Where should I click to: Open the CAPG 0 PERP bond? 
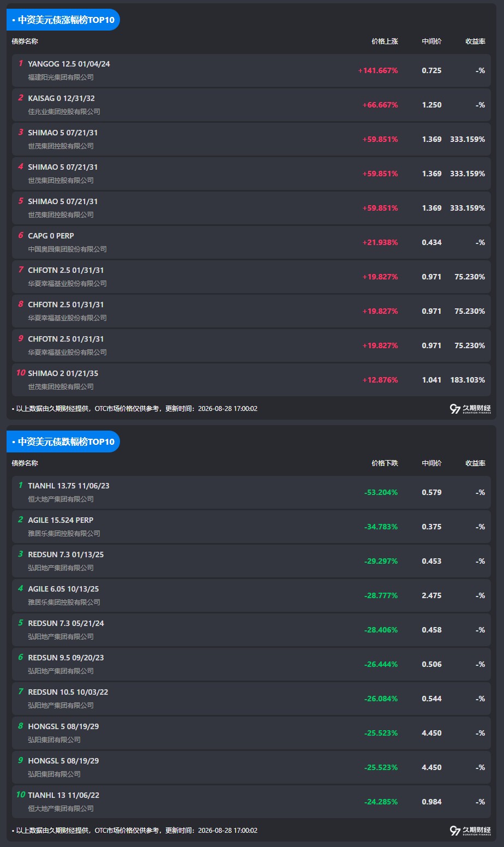pos(251,242)
